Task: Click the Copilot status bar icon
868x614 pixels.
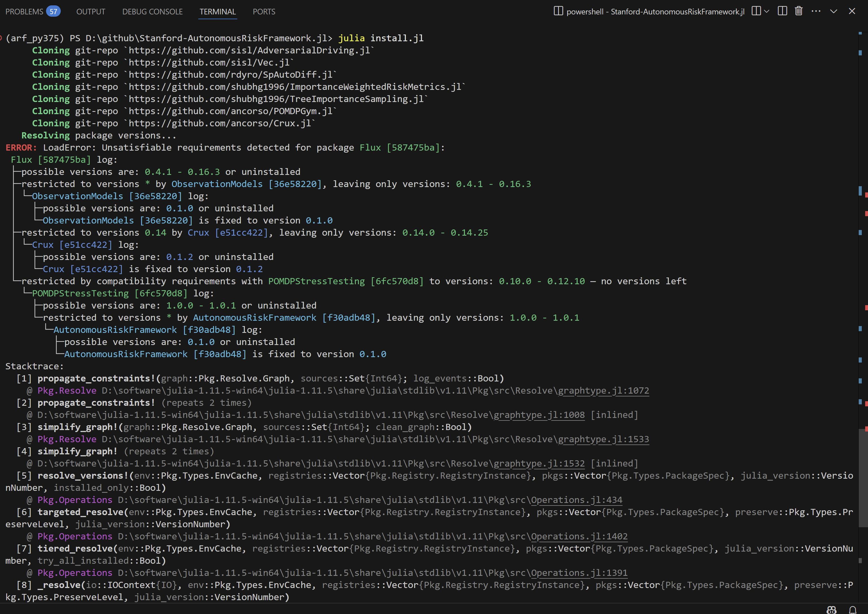Action: [x=831, y=609]
